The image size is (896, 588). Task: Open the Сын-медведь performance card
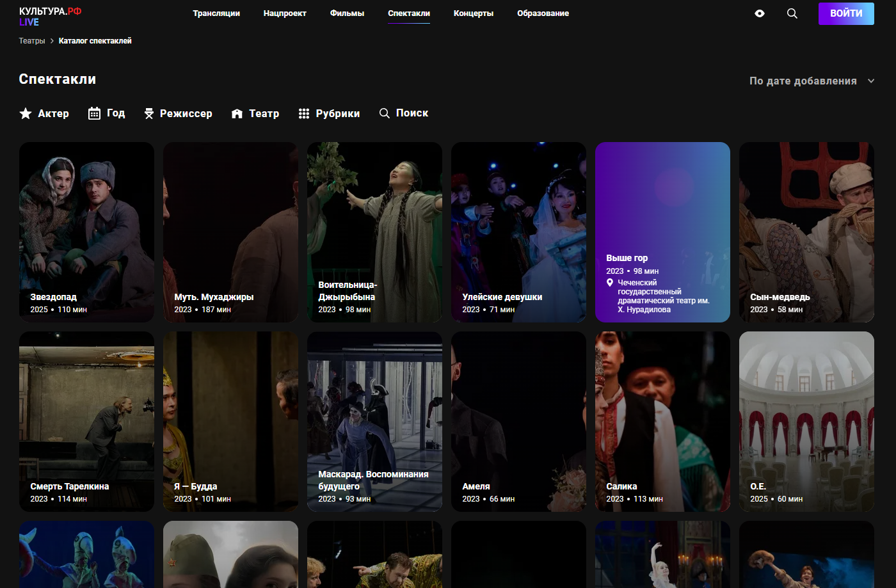tap(806, 232)
